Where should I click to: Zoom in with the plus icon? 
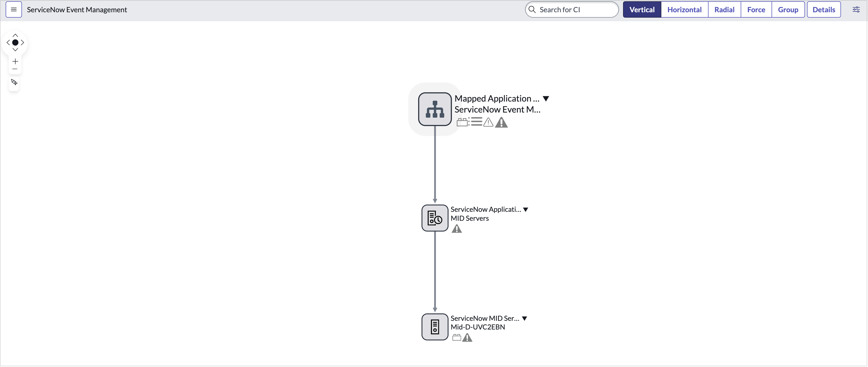coord(15,61)
